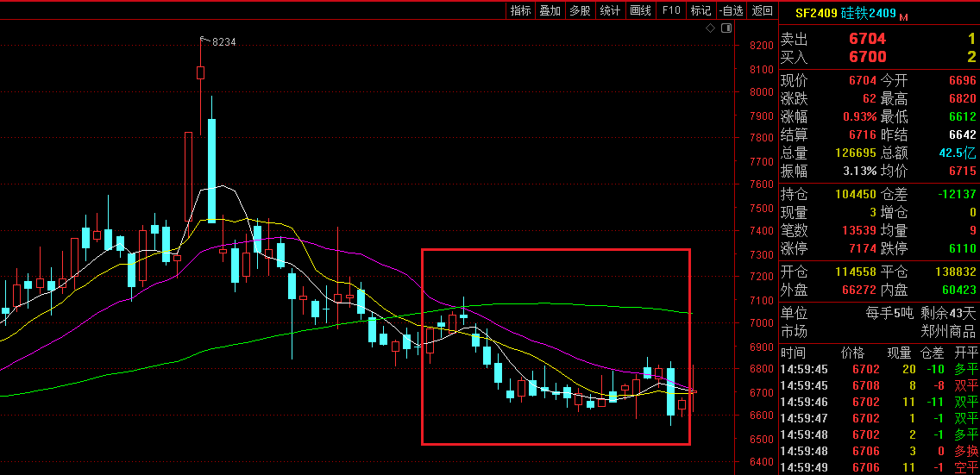Image resolution: width=980 pixels, height=475 pixels.
Task: Open the F10 info page
Action: [672, 10]
